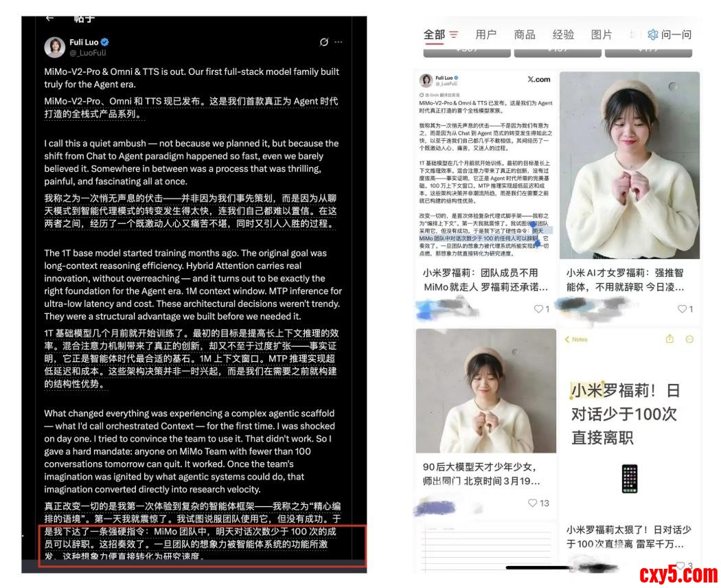Click the X.com logo in the first card
This screenshot has width=721, height=588.
coord(539,79)
